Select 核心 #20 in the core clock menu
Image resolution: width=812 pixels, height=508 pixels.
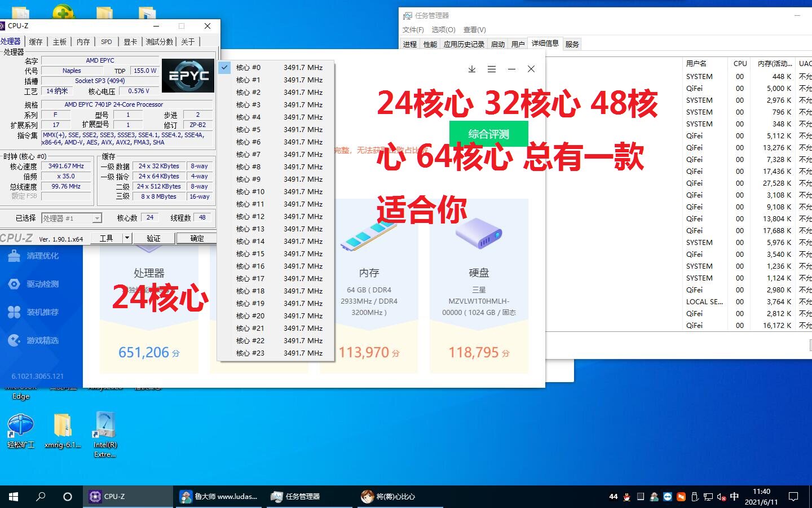click(x=276, y=316)
